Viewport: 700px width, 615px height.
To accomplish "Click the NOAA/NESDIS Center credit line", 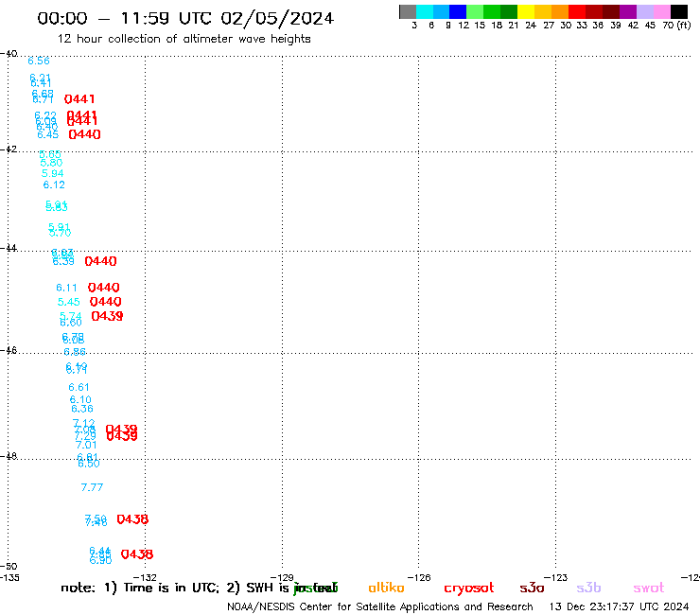I will 380,607.
